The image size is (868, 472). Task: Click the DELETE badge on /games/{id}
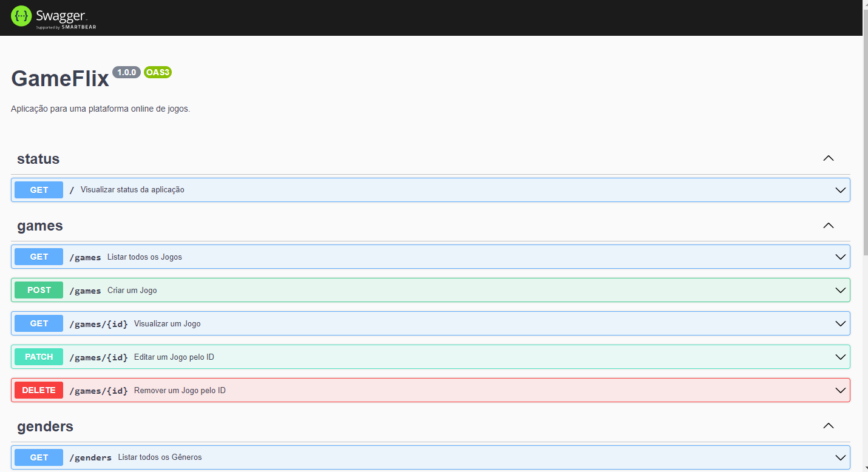click(38, 390)
